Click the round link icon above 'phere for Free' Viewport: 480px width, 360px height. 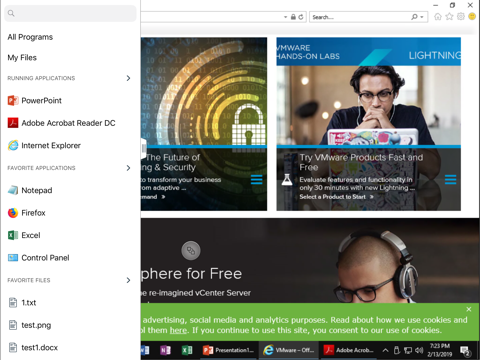click(x=191, y=250)
